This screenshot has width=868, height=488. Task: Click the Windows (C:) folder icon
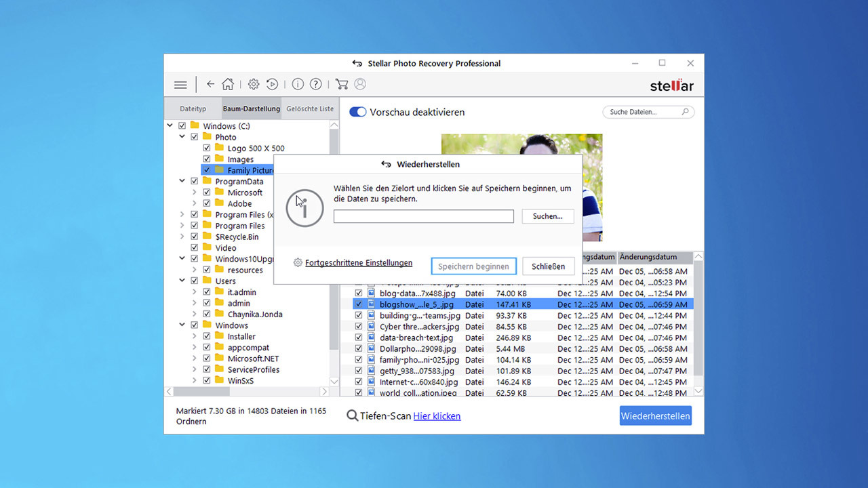pos(195,125)
